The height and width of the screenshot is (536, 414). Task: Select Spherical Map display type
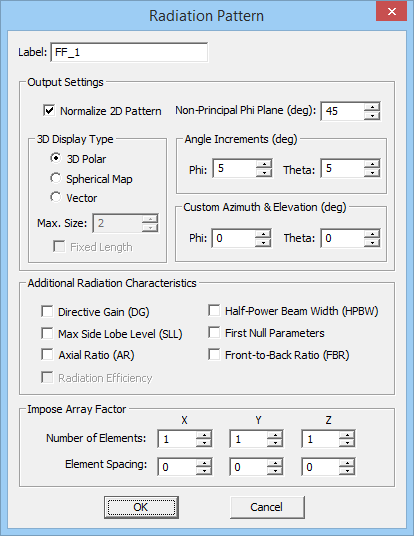point(55,178)
